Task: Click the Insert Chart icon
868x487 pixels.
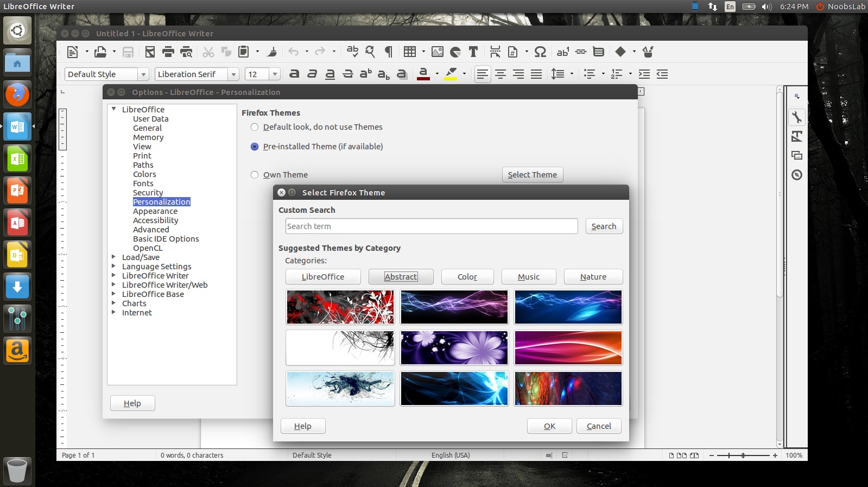Action: pos(455,52)
